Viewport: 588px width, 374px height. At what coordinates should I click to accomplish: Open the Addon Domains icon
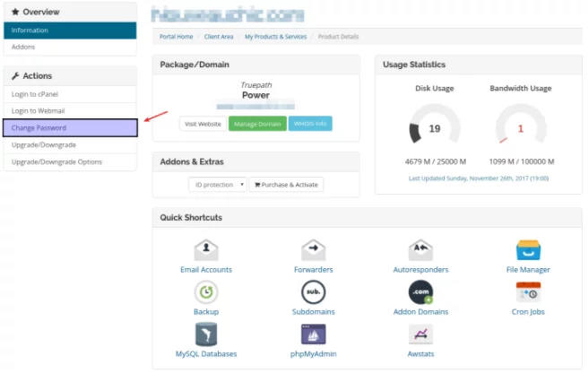[420, 292]
